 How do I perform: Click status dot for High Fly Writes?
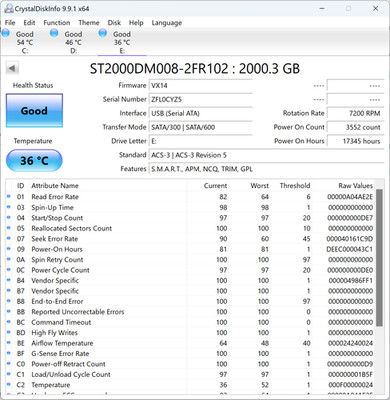9,332
